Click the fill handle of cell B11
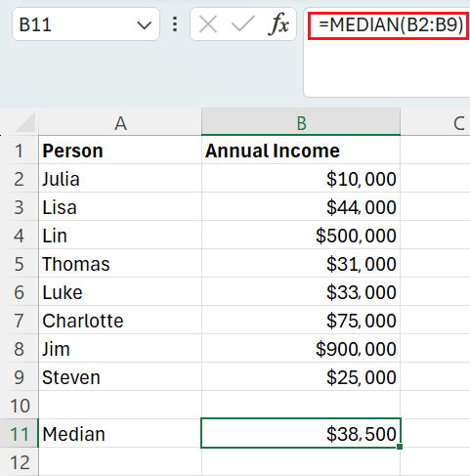Viewport: 470px width, 476px height. (400, 447)
